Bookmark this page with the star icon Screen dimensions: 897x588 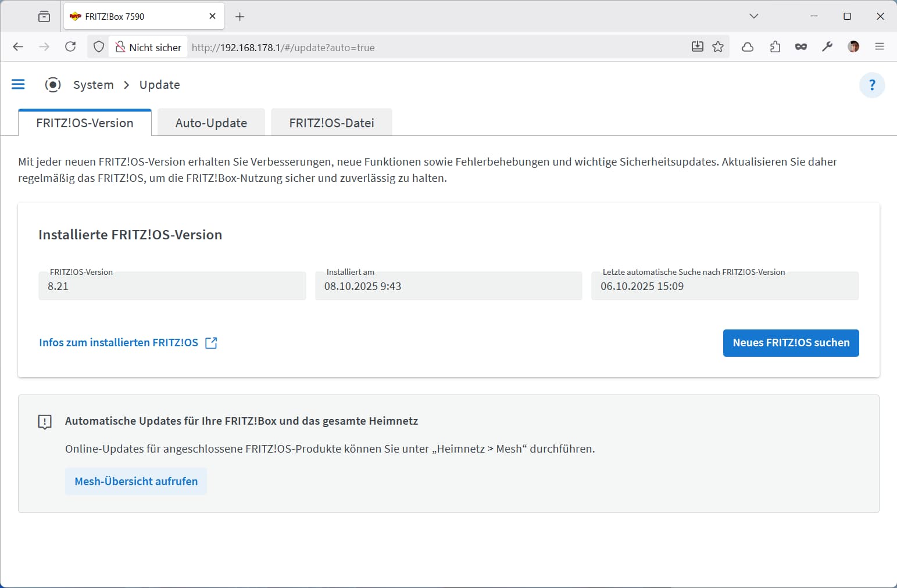pyautogui.click(x=718, y=47)
